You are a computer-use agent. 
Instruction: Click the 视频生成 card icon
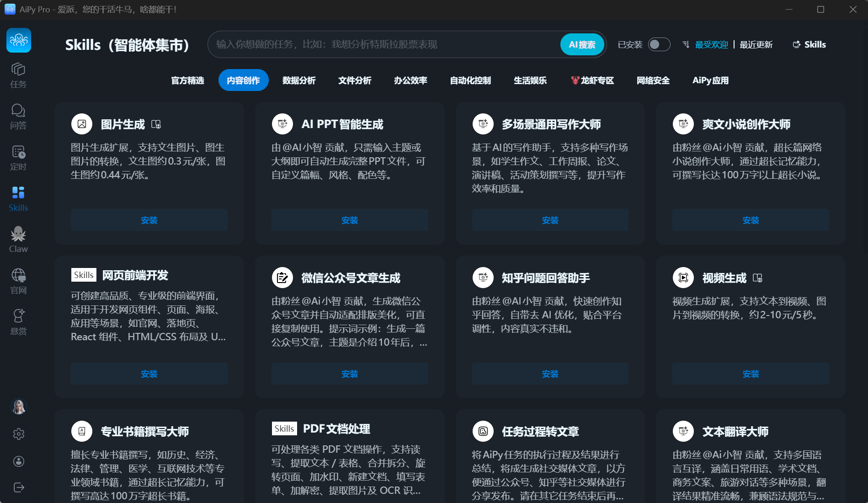(x=683, y=278)
